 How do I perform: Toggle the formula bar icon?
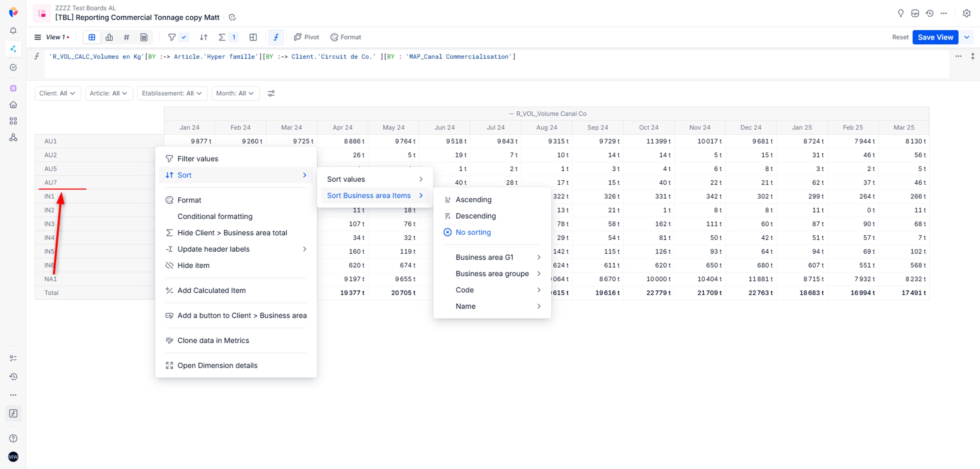click(276, 37)
